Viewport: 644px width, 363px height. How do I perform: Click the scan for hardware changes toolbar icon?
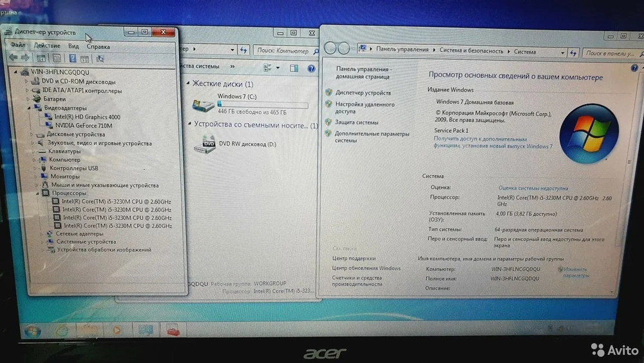100,59
